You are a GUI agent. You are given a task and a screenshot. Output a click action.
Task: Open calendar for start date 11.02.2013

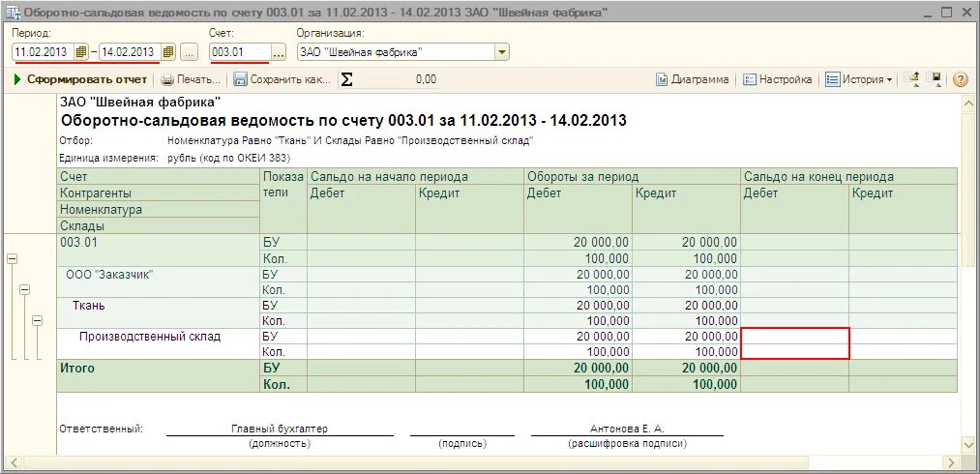click(x=80, y=52)
